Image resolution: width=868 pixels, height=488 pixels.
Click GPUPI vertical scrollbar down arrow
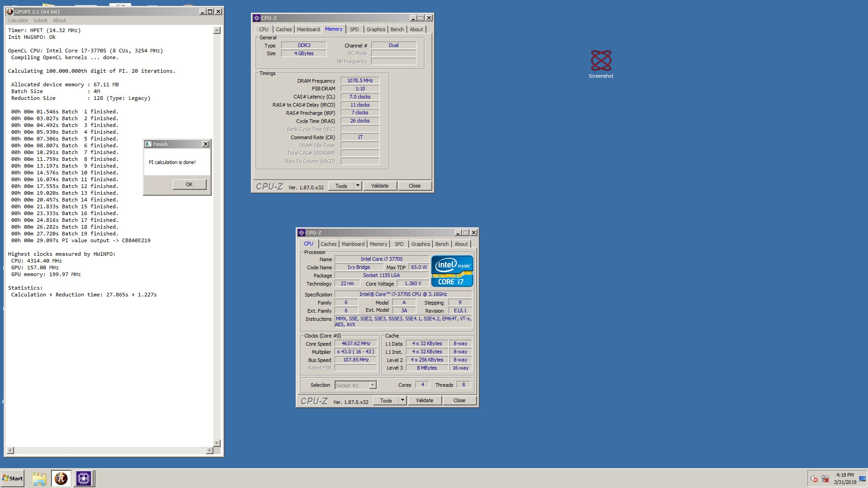217,443
